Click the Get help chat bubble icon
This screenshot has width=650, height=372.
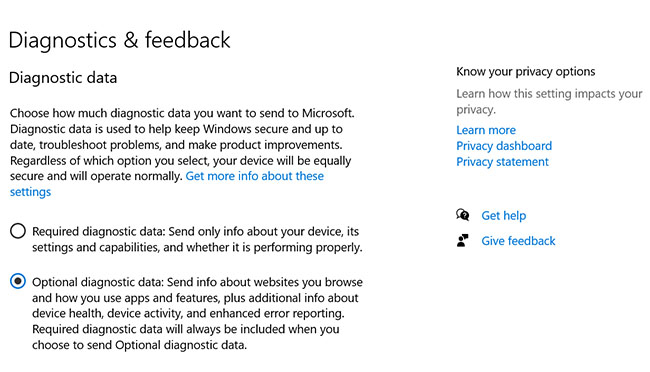tap(463, 215)
